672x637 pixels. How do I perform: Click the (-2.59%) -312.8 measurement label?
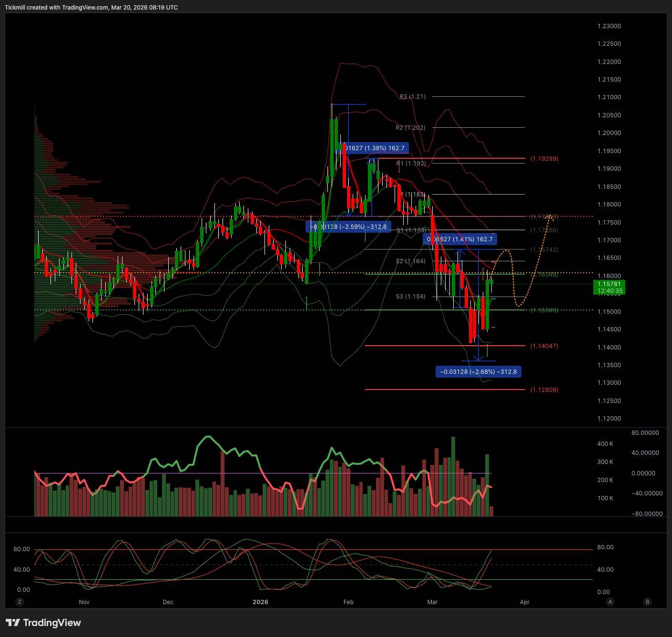point(348,227)
